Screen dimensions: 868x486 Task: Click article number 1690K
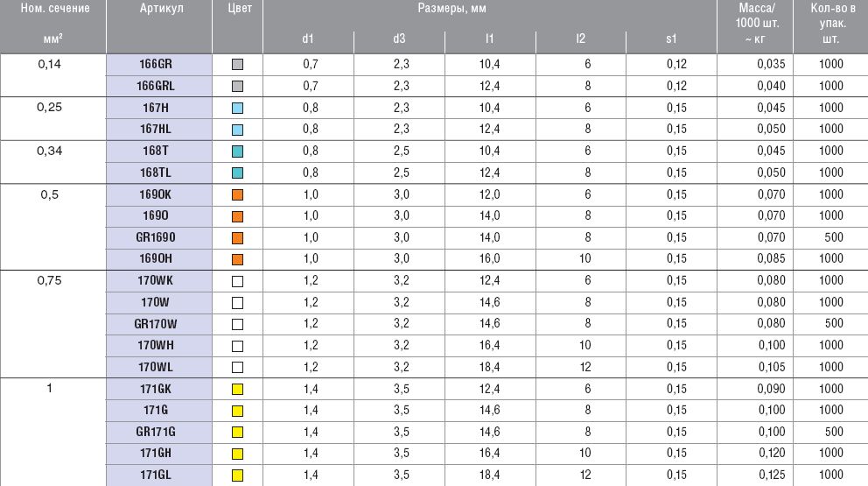click(158, 194)
